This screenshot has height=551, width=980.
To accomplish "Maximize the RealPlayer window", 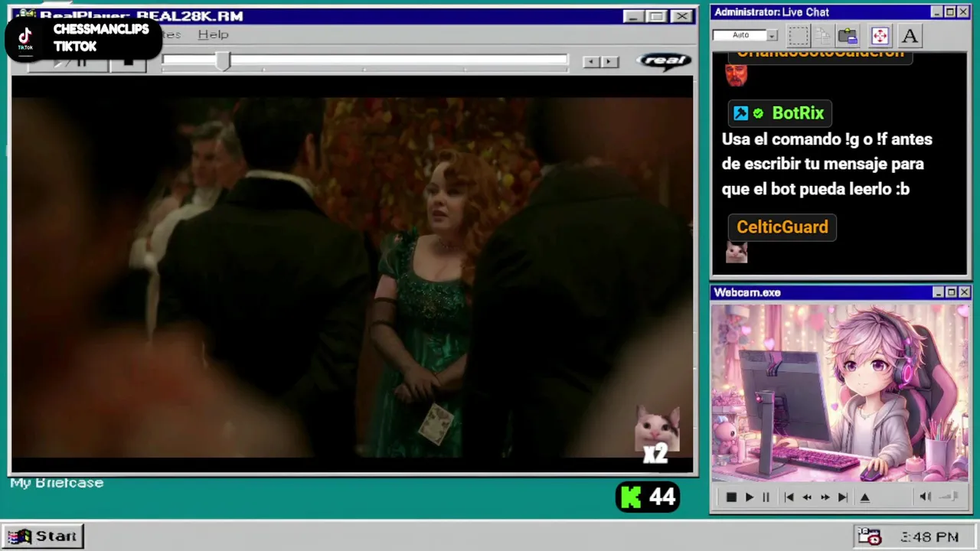I will point(656,16).
